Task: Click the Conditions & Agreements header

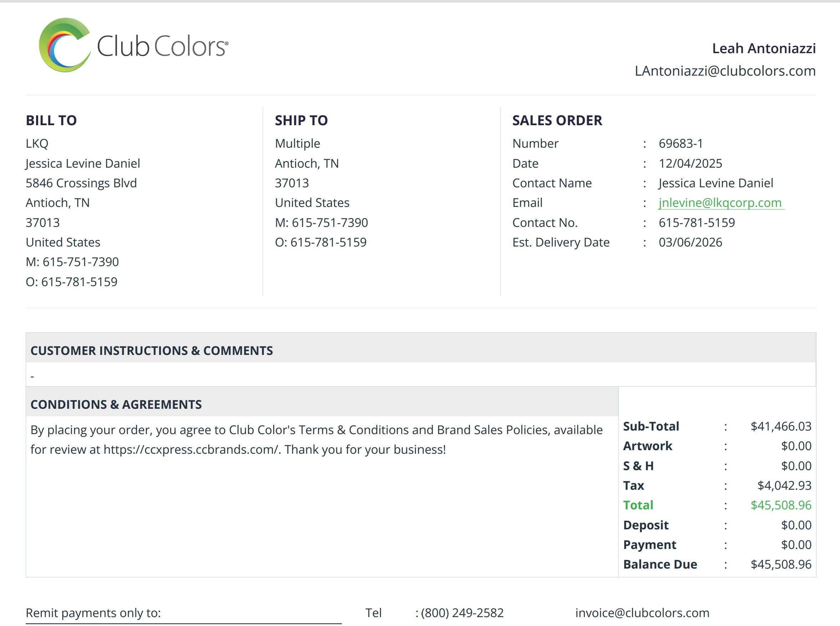Action: pos(116,404)
